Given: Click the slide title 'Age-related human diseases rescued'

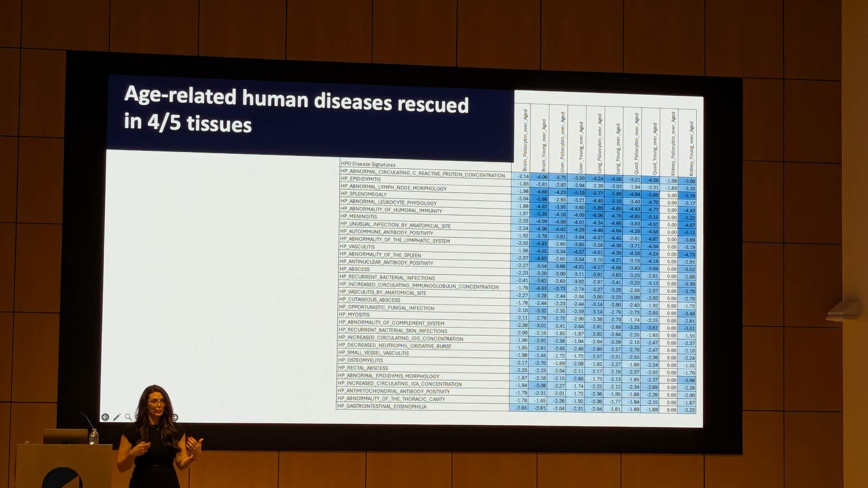Looking at the screenshot, I should tap(296, 100).
